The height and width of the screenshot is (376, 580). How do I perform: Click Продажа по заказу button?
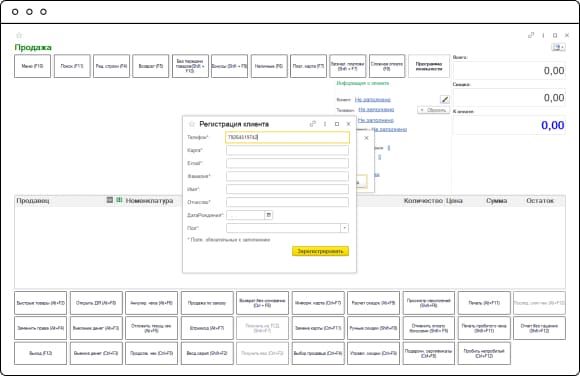pyautogui.click(x=207, y=303)
